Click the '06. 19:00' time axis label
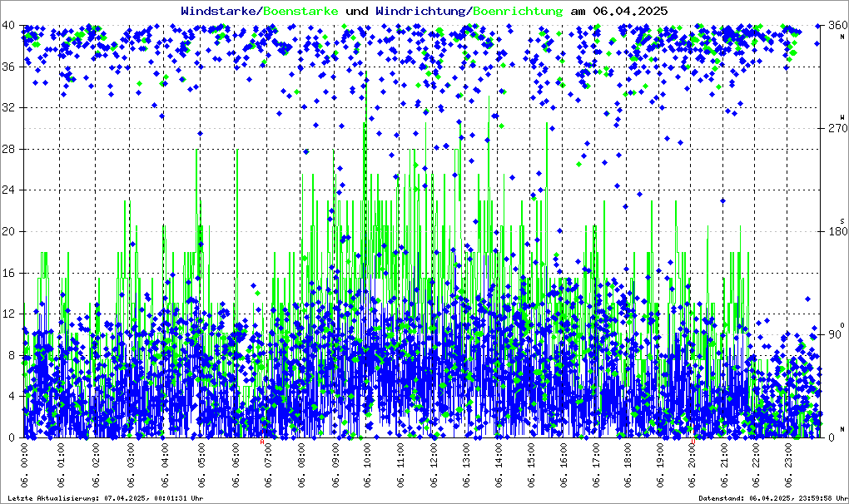Screen dimensions: 849x504 [660, 465]
